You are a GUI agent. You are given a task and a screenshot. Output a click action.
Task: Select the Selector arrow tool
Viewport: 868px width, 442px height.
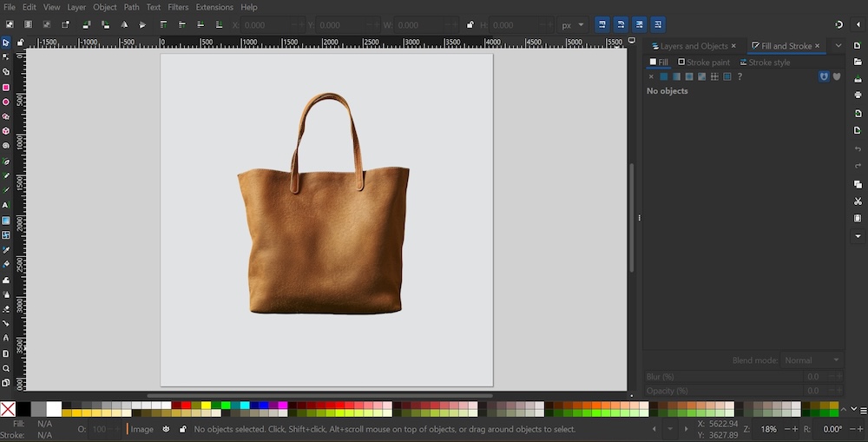click(6, 42)
